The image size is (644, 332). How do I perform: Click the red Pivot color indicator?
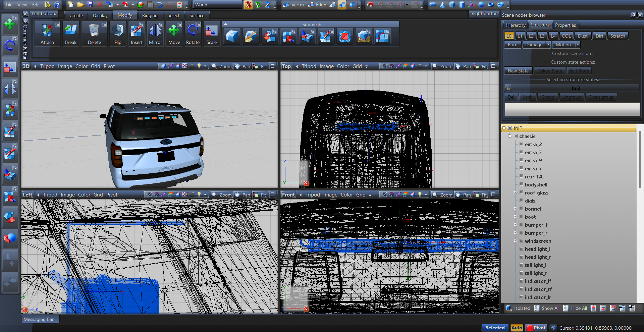click(x=530, y=328)
